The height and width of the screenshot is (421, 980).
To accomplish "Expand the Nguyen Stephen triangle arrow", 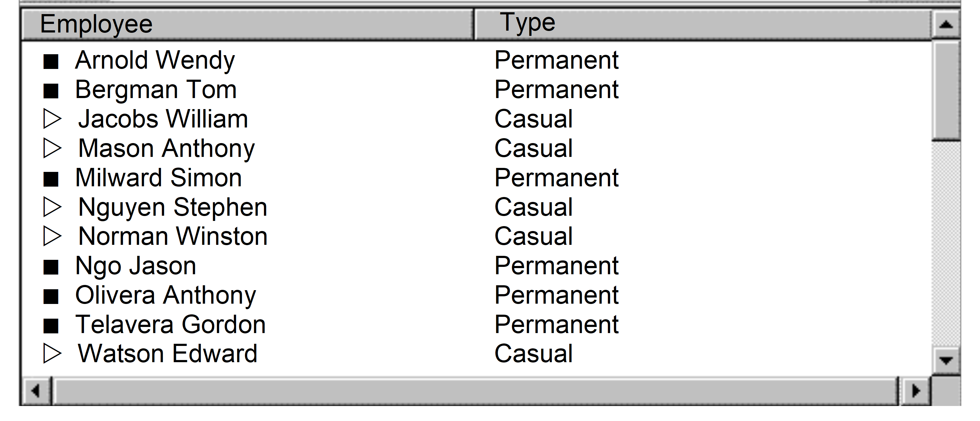I will (52, 207).
